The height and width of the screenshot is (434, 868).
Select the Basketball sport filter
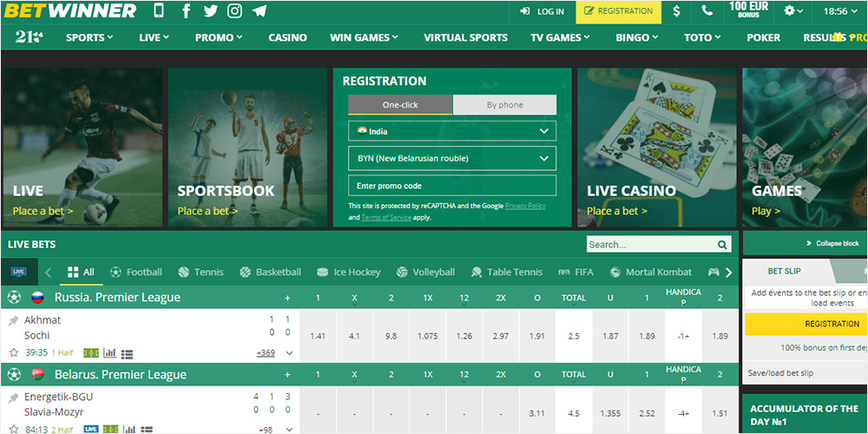click(270, 272)
